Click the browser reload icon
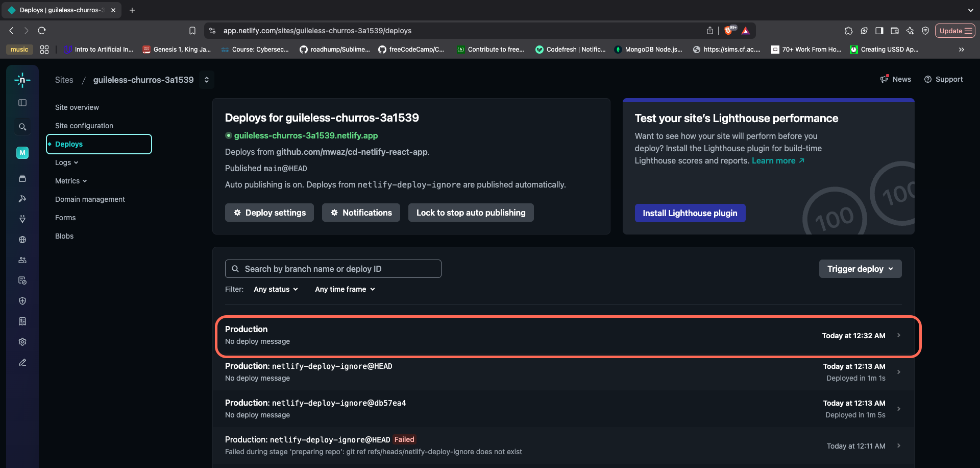Image resolution: width=980 pixels, height=468 pixels. [42, 31]
